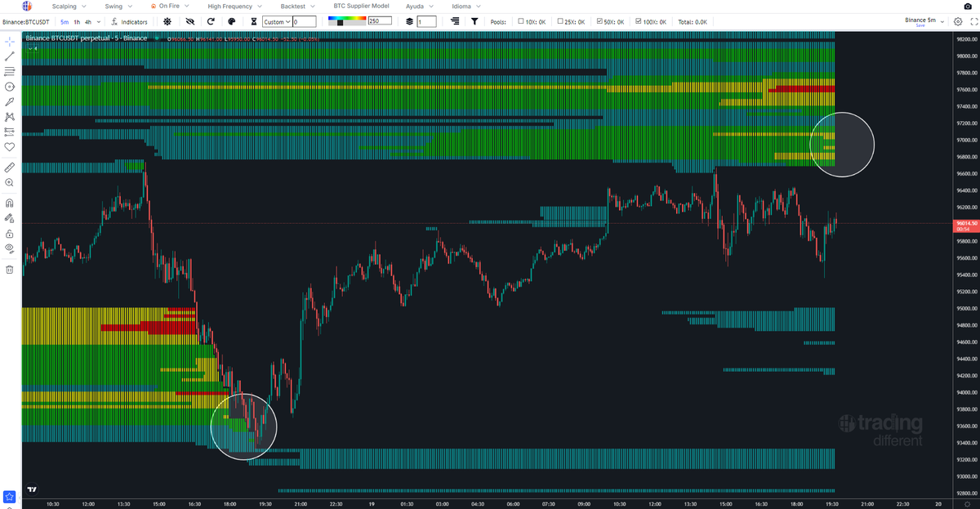The height and width of the screenshot is (509, 980).
Task: Open the funnel filter icon
Action: coord(474,21)
